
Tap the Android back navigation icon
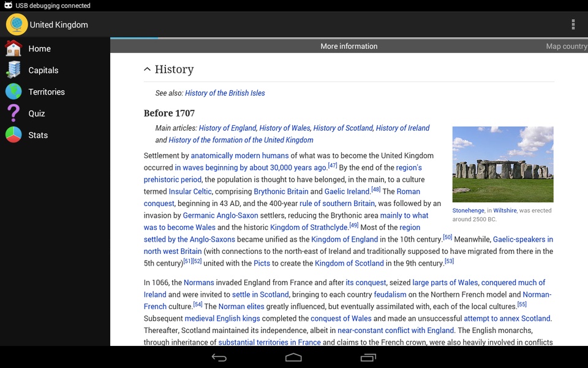(x=219, y=358)
